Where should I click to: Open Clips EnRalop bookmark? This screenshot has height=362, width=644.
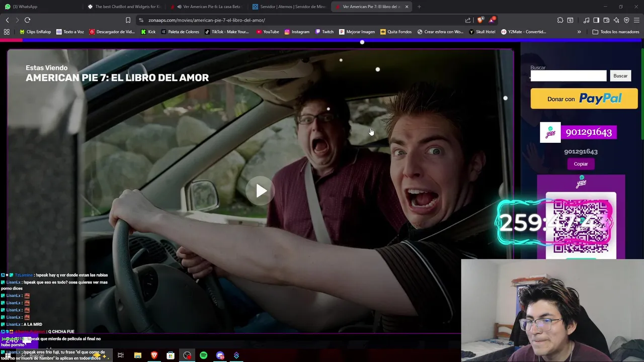coord(35,32)
